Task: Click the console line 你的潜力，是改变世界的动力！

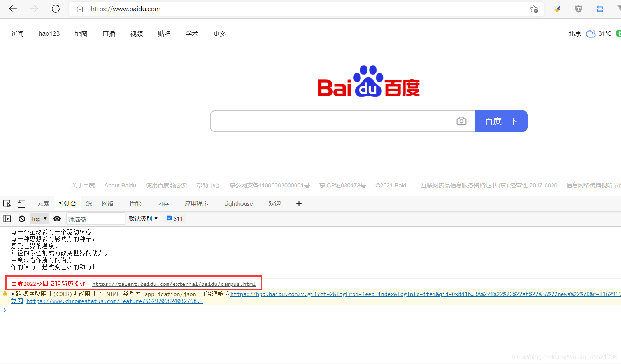Action: [x=53, y=267]
